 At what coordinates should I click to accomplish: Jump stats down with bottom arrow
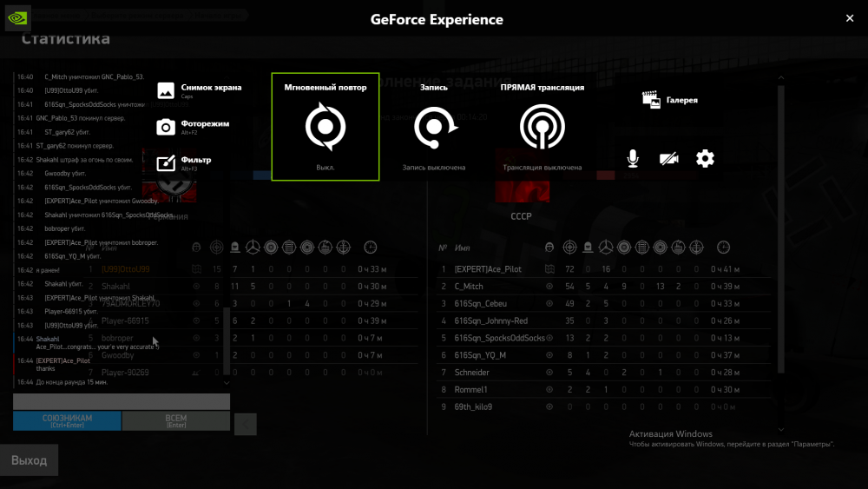(x=781, y=430)
